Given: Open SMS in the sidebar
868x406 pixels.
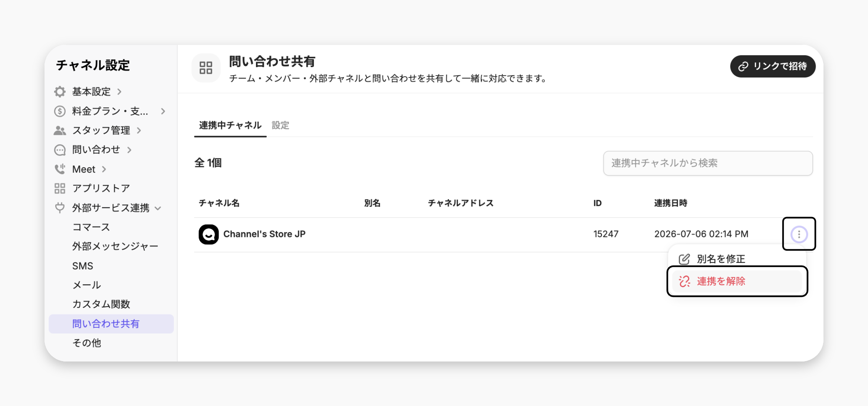Looking at the screenshot, I should [x=83, y=266].
